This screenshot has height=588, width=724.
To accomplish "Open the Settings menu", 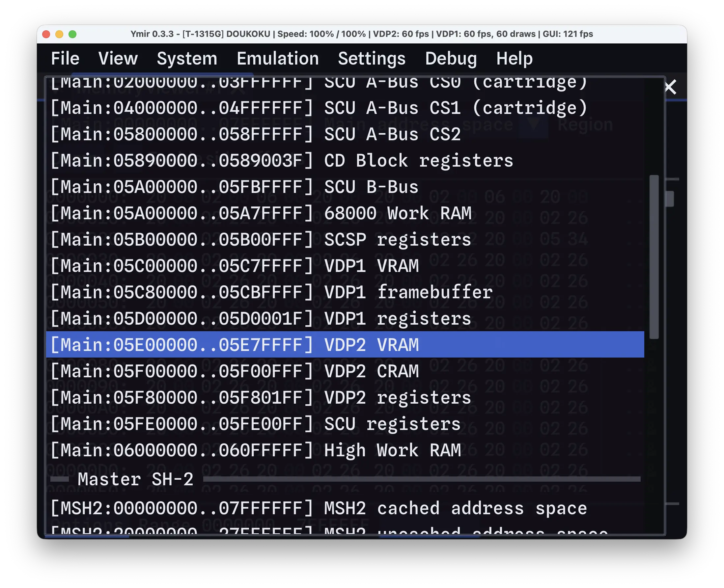I will click(372, 58).
